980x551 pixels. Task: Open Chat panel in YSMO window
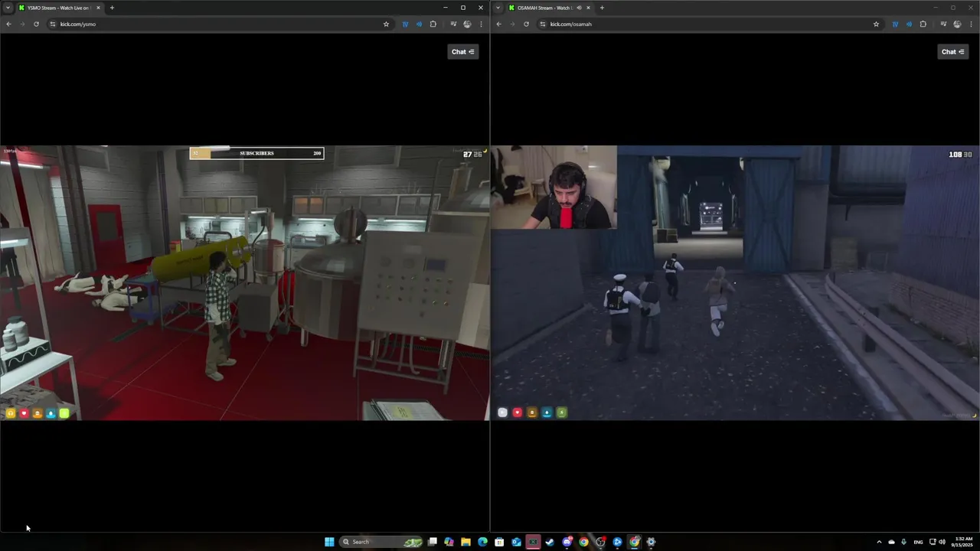coord(463,51)
